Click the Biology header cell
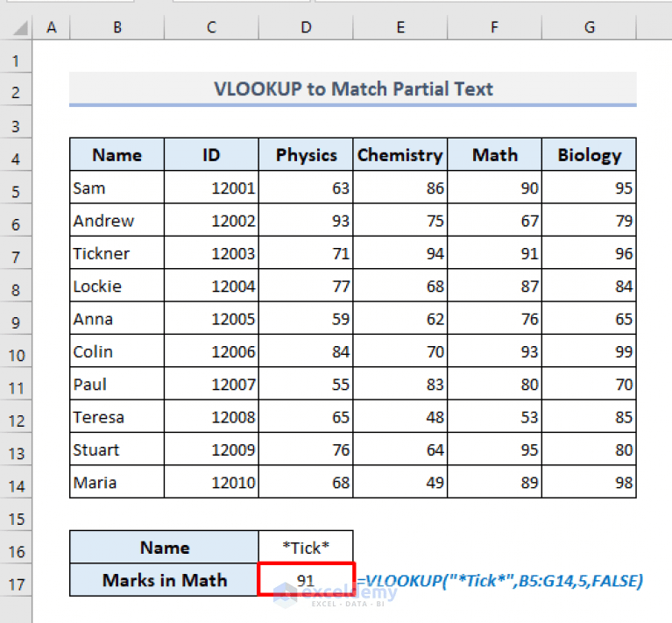This screenshot has width=672, height=623. [x=590, y=155]
